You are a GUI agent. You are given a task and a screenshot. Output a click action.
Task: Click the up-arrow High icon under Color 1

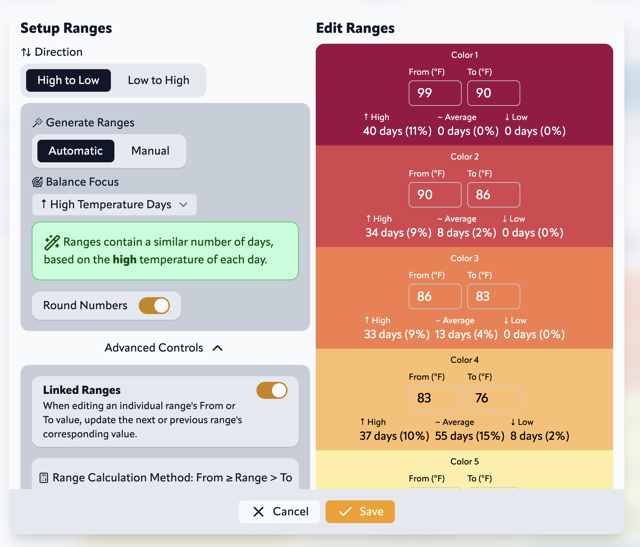point(367,118)
